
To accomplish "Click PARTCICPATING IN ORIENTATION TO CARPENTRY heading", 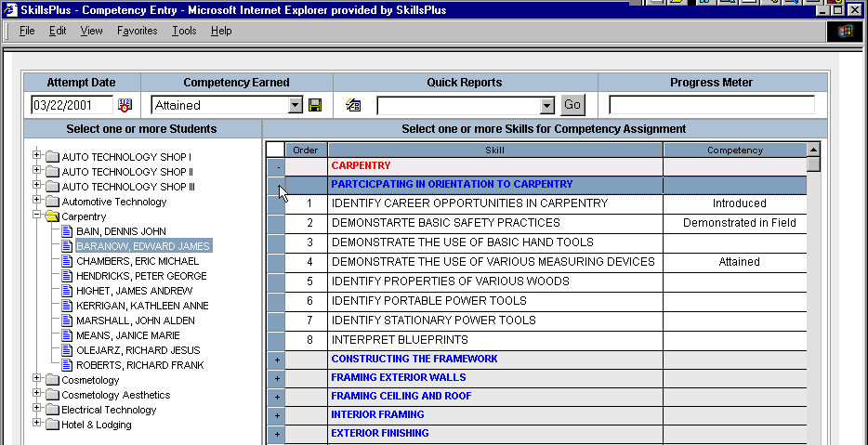I will click(452, 184).
